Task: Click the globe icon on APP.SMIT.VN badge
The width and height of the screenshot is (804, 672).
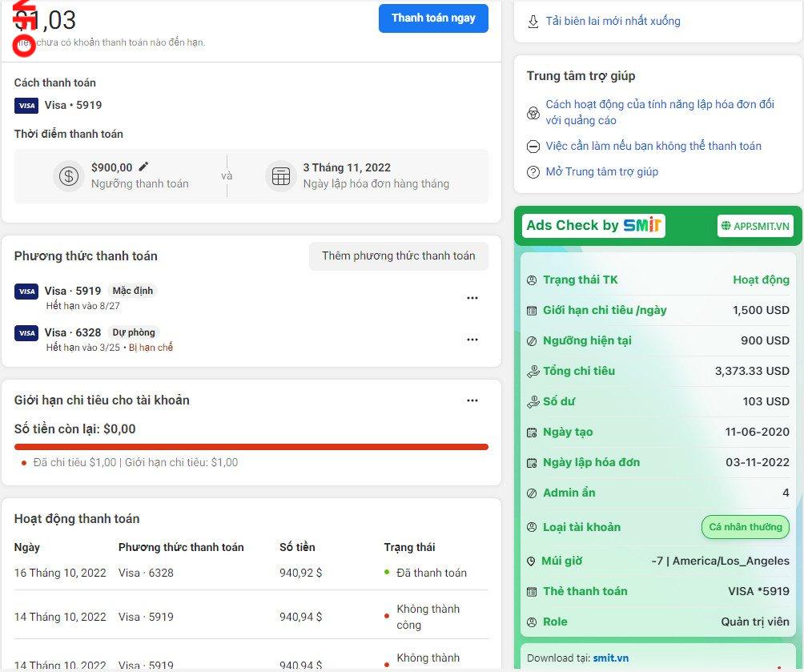Action: click(726, 227)
